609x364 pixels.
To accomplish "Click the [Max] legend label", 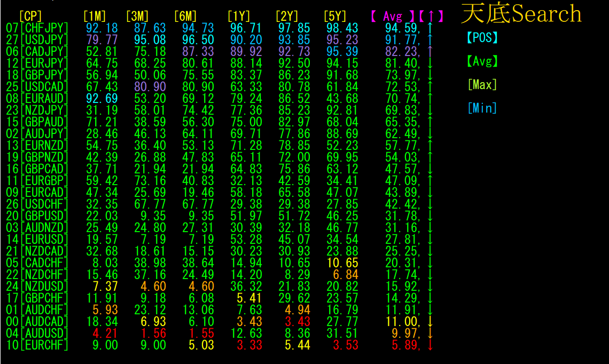I will pyautogui.click(x=482, y=85).
